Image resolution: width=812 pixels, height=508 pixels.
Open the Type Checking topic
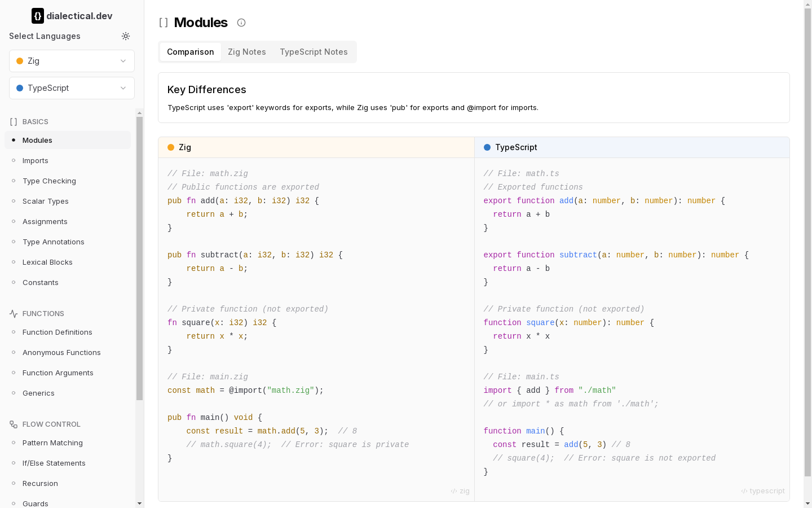tap(68, 181)
